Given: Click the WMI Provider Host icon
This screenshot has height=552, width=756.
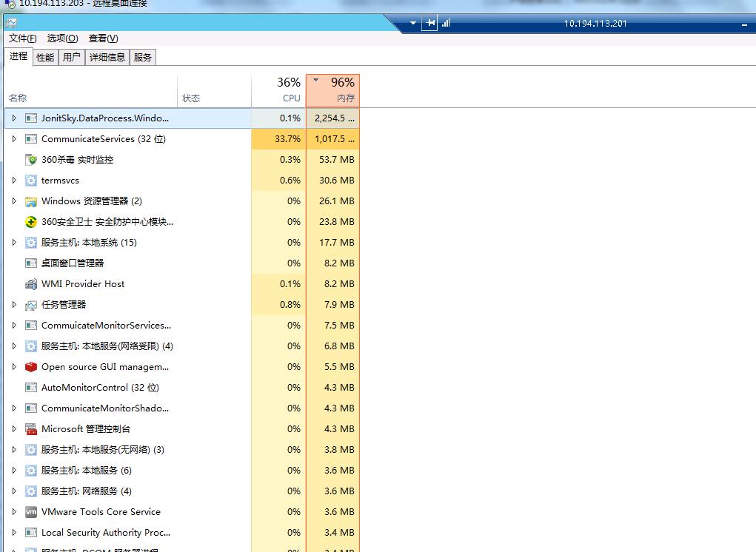Looking at the screenshot, I should point(31,283).
